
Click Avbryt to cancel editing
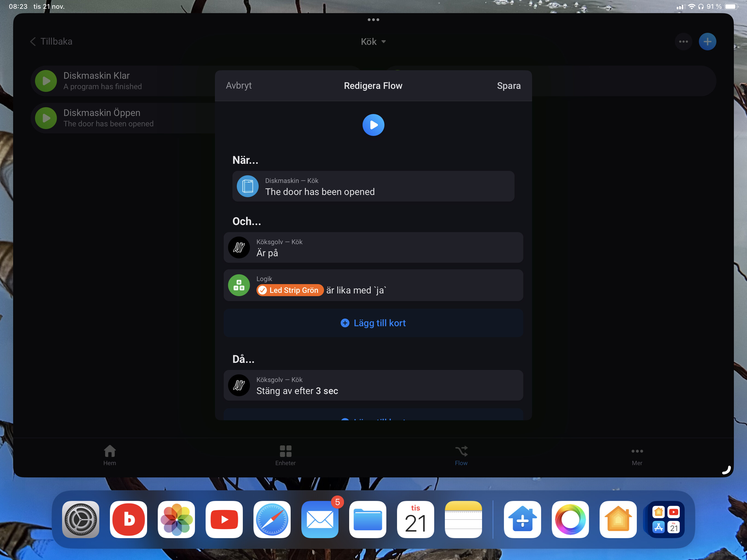click(x=239, y=86)
